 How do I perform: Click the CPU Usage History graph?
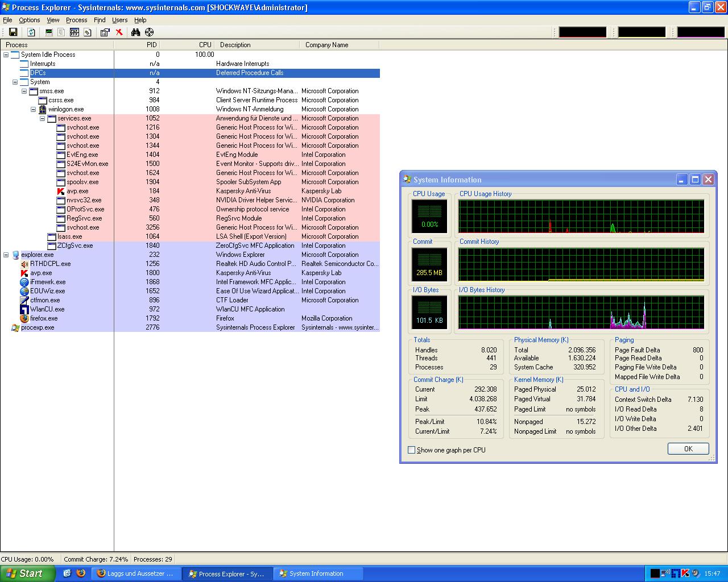coord(581,216)
